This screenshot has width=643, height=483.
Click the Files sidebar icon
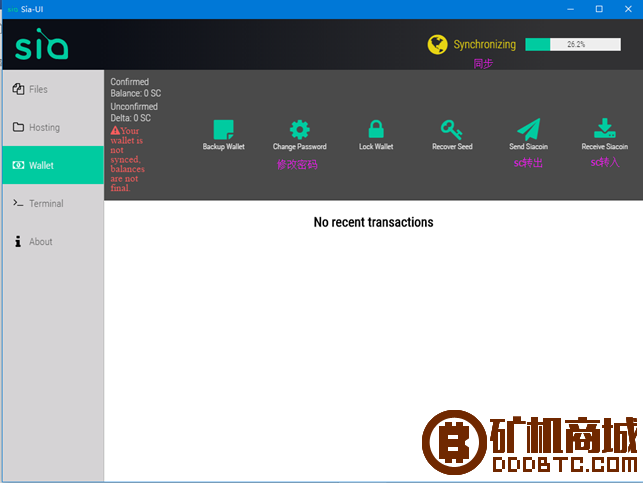pos(18,89)
